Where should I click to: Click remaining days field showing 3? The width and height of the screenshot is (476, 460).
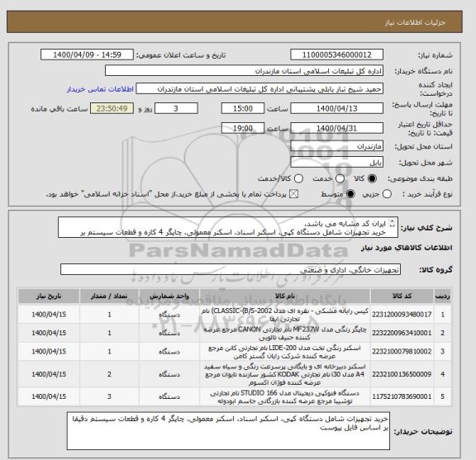tap(176, 108)
